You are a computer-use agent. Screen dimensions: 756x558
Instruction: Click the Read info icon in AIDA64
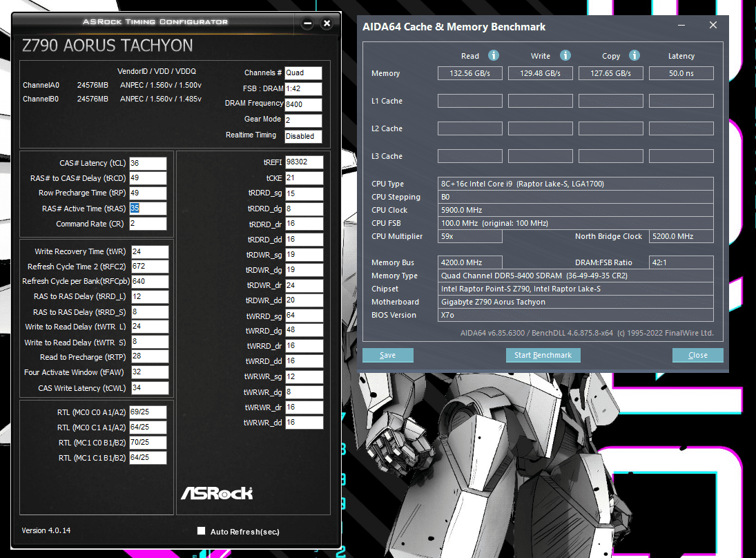(x=493, y=55)
